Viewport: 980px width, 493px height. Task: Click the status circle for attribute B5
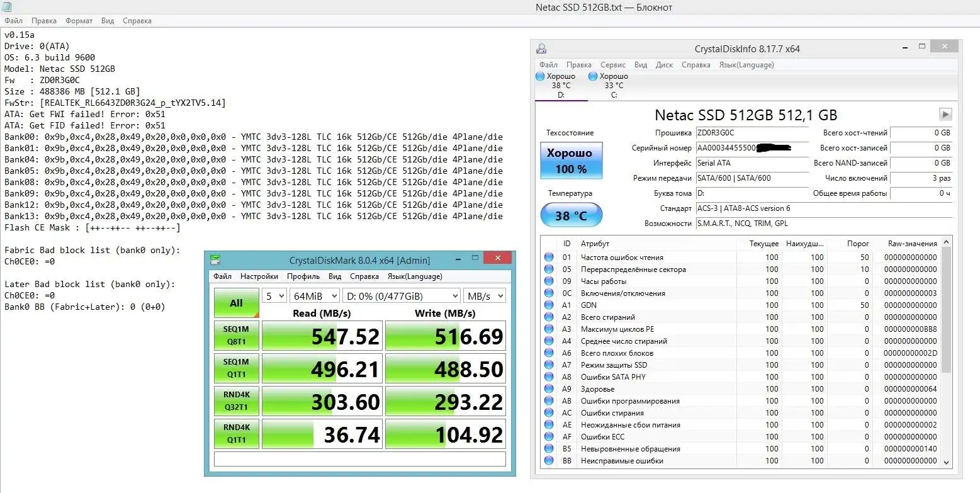click(549, 448)
